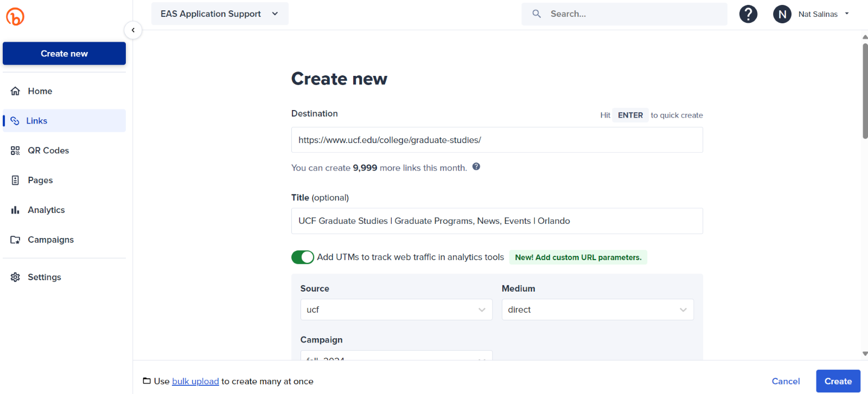Click the info icon beside link limit

pos(476,167)
